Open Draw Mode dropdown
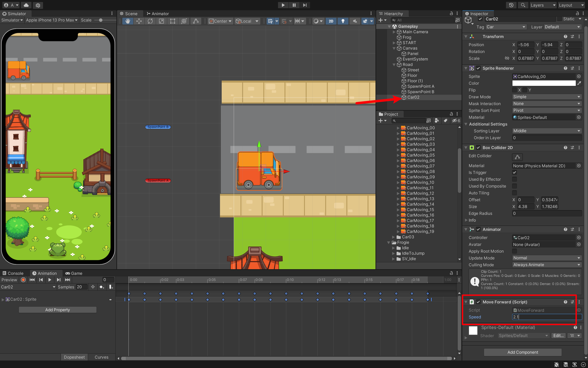Viewport: 588px width, 368px height. coord(547,97)
